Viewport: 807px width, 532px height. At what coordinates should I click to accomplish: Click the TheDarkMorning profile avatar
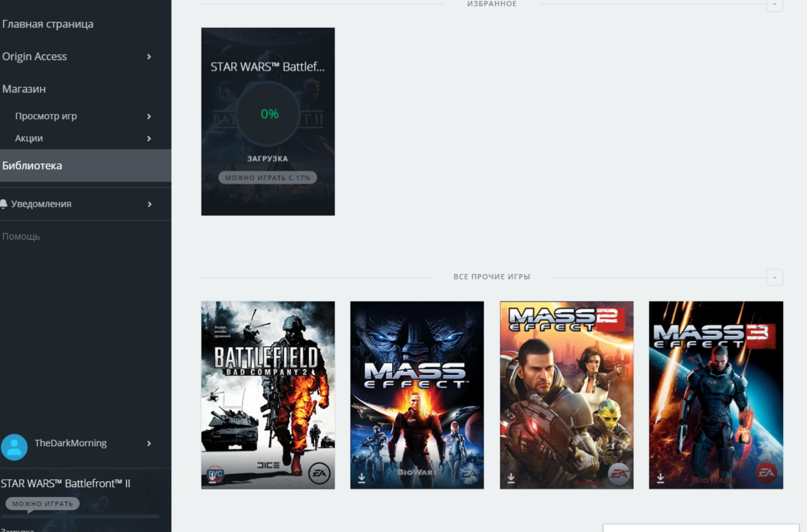14,447
